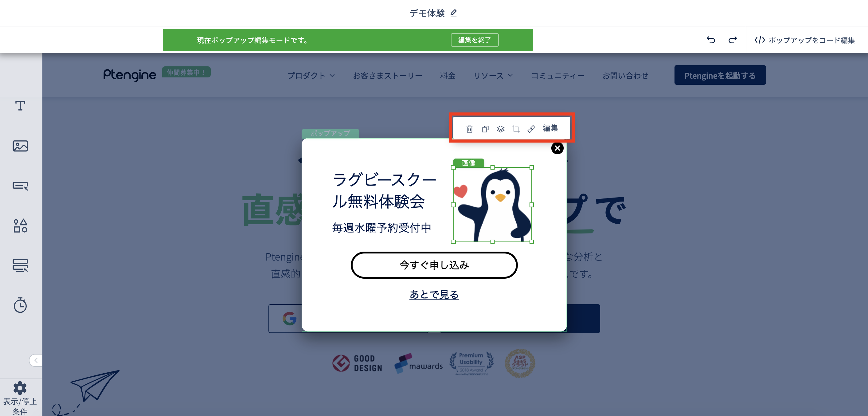Open the 料金 menu item
This screenshot has width=868, height=416.
[x=448, y=76]
